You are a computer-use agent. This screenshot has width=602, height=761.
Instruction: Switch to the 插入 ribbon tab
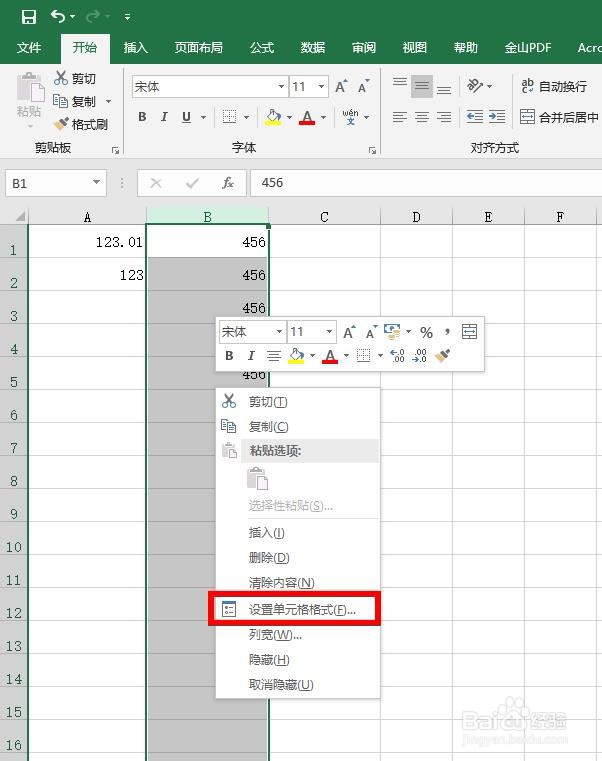point(135,48)
